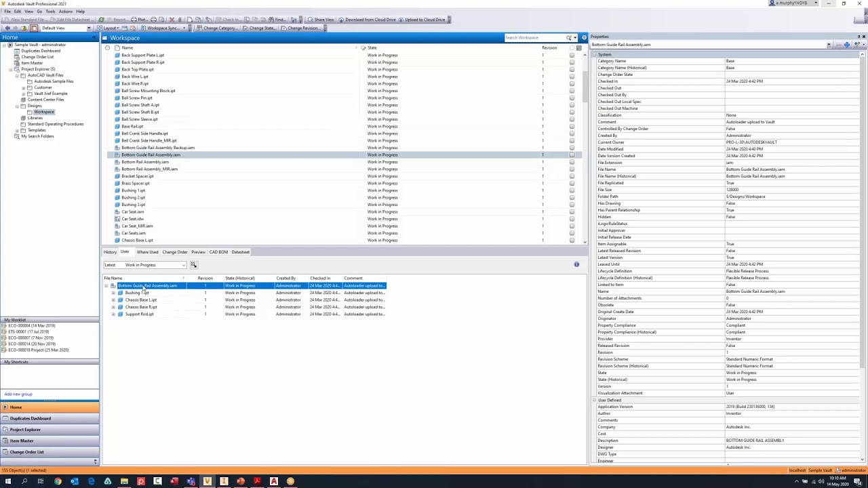Click Workspace Sync toolbar button
This screenshot has height=488, width=868.
click(x=161, y=28)
